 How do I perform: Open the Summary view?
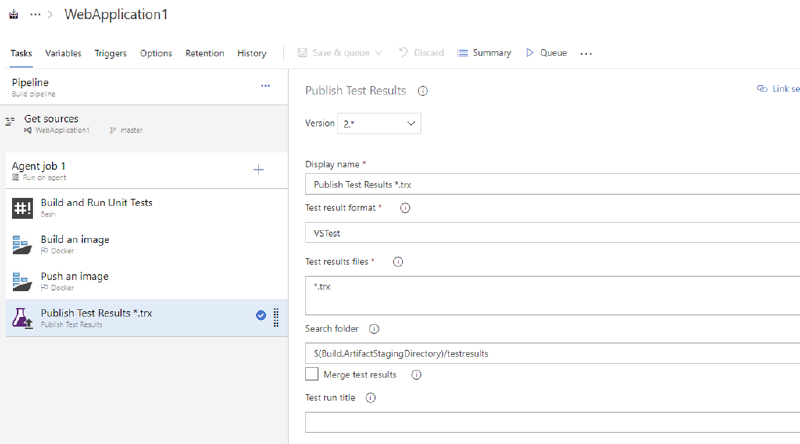(484, 53)
